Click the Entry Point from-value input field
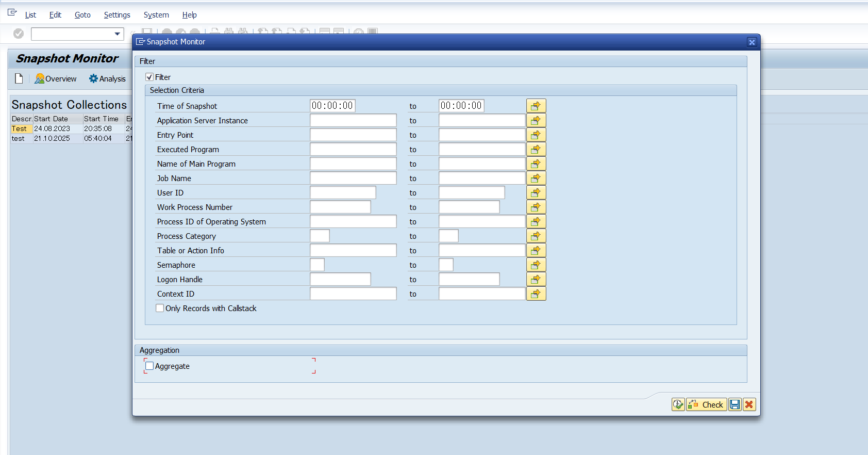This screenshot has height=455, width=868. [x=353, y=135]
